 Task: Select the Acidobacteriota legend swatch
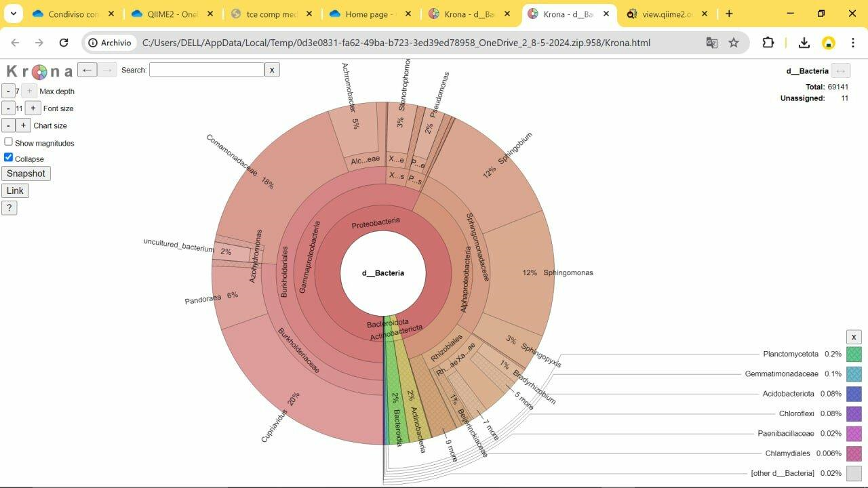(x=854, y=394)
